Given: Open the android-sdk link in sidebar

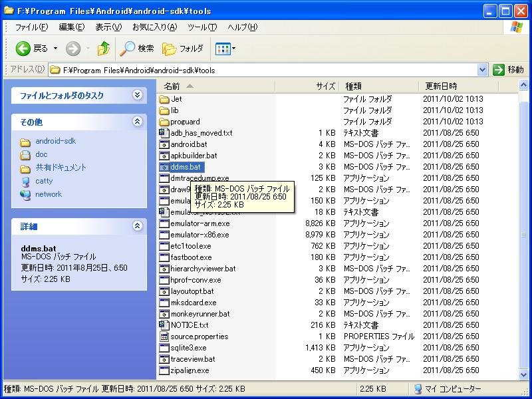Looking at the screenshot, I should [56, 141].
